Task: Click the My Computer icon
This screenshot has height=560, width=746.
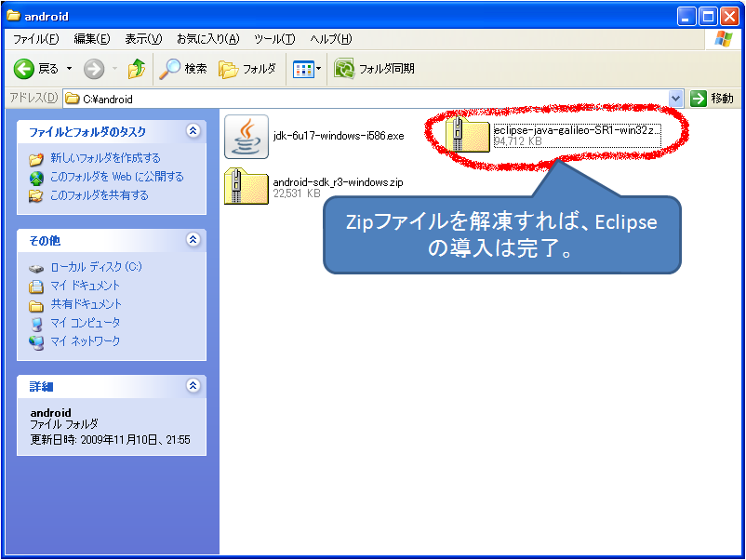Action: tap(36, 324)
